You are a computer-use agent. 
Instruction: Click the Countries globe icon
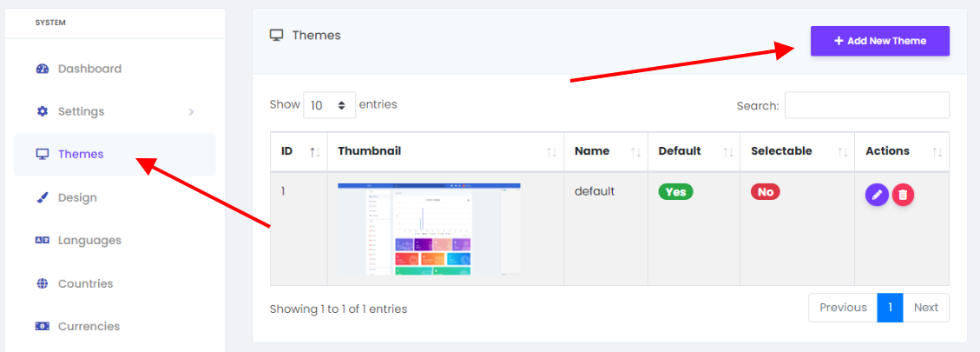pyautogui.click(x=42, y=283)
